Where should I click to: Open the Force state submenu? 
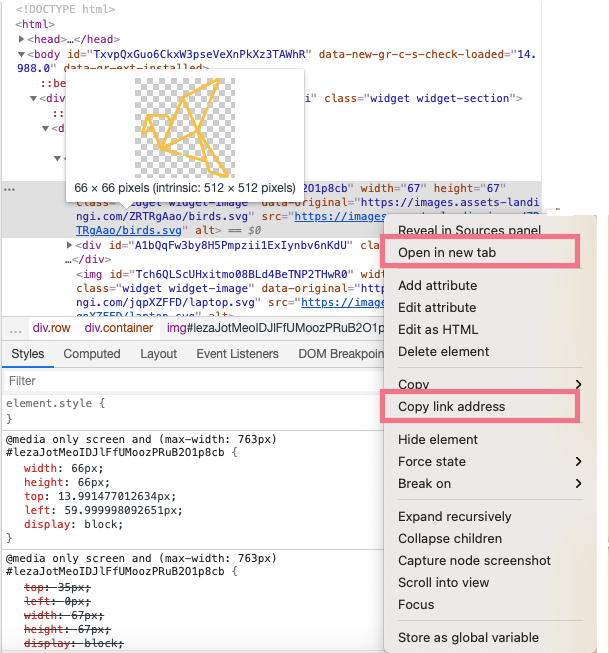489,462
